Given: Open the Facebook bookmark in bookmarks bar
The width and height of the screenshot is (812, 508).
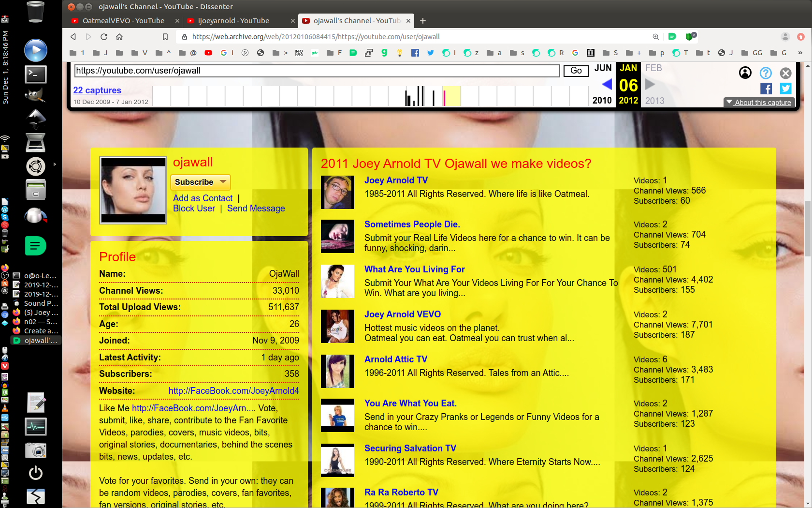Looking at the screenshot, I should [415, 53].
